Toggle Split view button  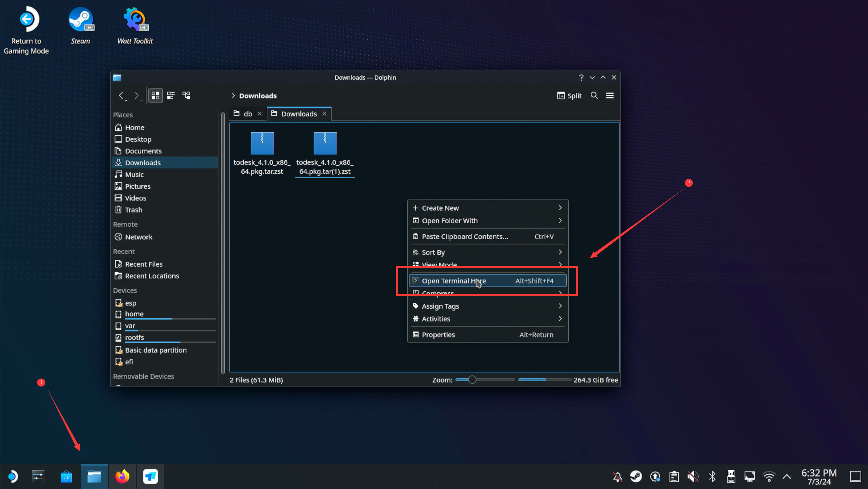(x=569, y=96)
